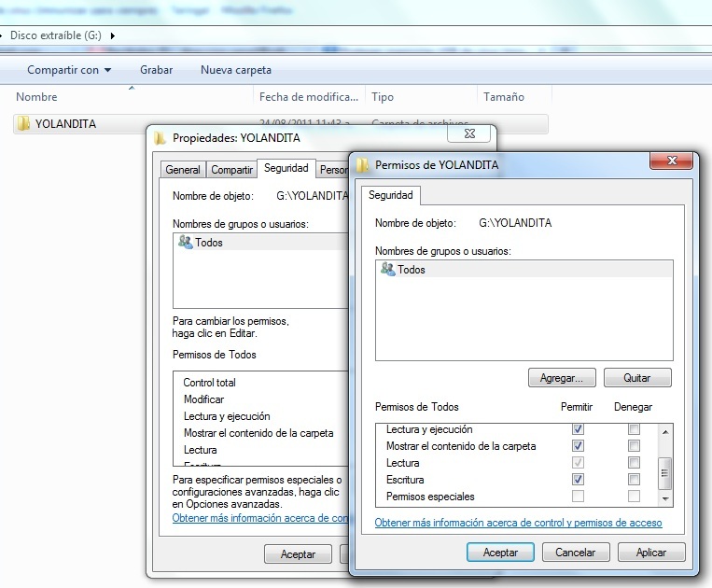Close the Propiedades: YOLANDITA window

pos(469,133)
